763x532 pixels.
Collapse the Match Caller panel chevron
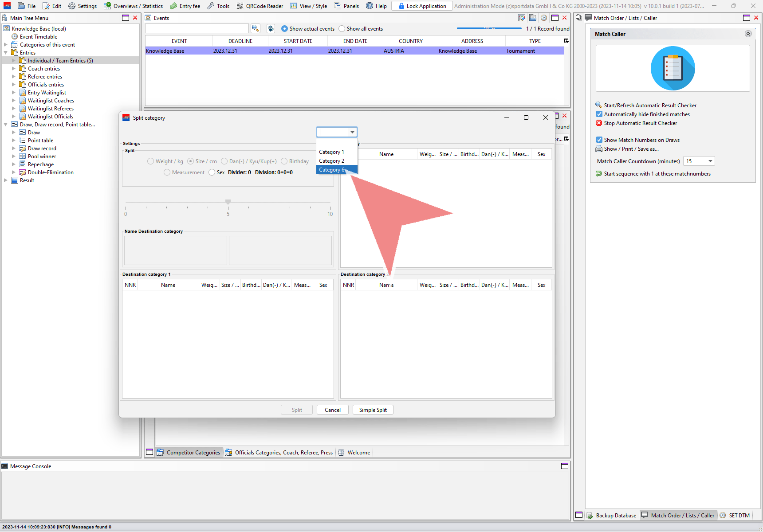pos(748,34)
